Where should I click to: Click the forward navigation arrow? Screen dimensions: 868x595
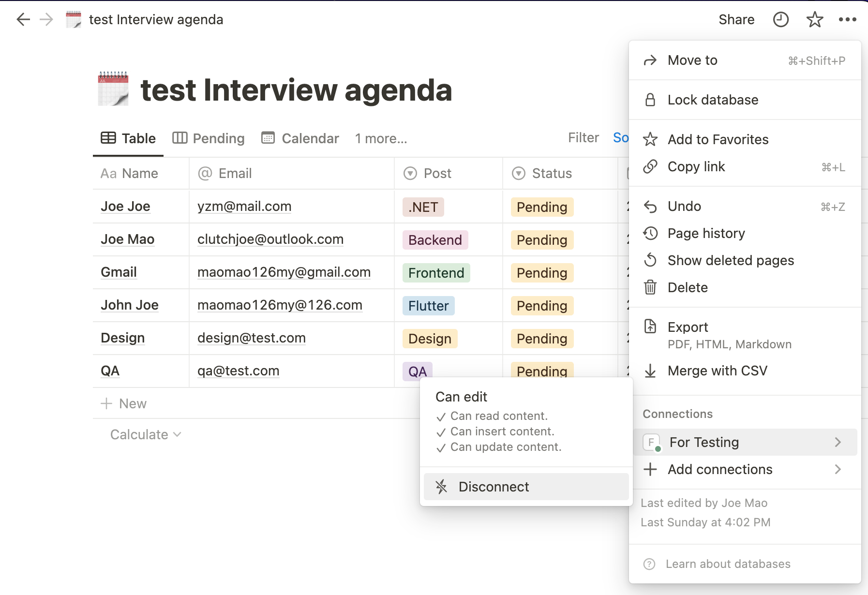(x=46, y=19)
